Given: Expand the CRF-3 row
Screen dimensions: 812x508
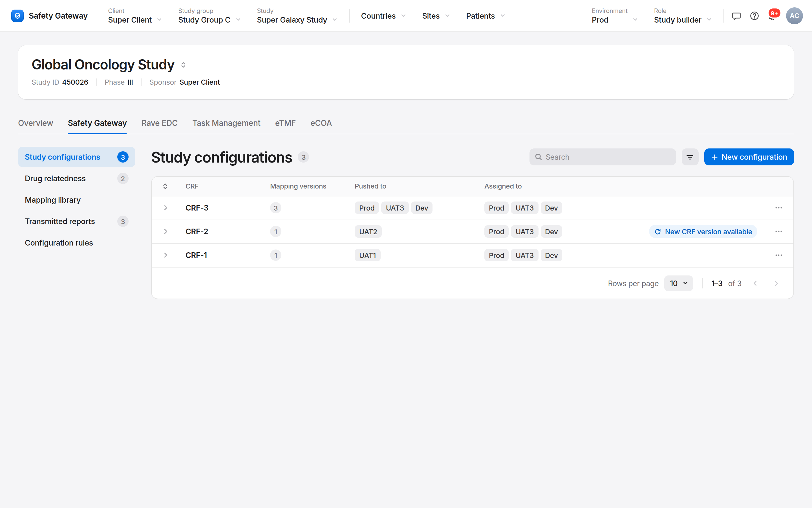Looking at the screenshot, I should pos(166,208).
